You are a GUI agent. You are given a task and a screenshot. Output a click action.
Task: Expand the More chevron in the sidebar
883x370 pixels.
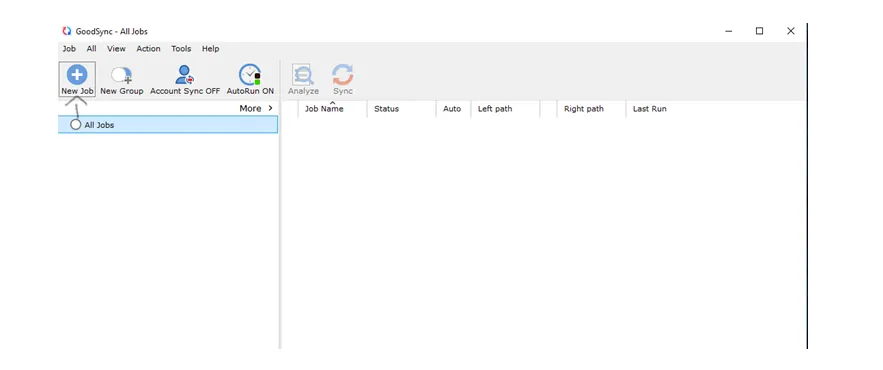tap(270, 108)
